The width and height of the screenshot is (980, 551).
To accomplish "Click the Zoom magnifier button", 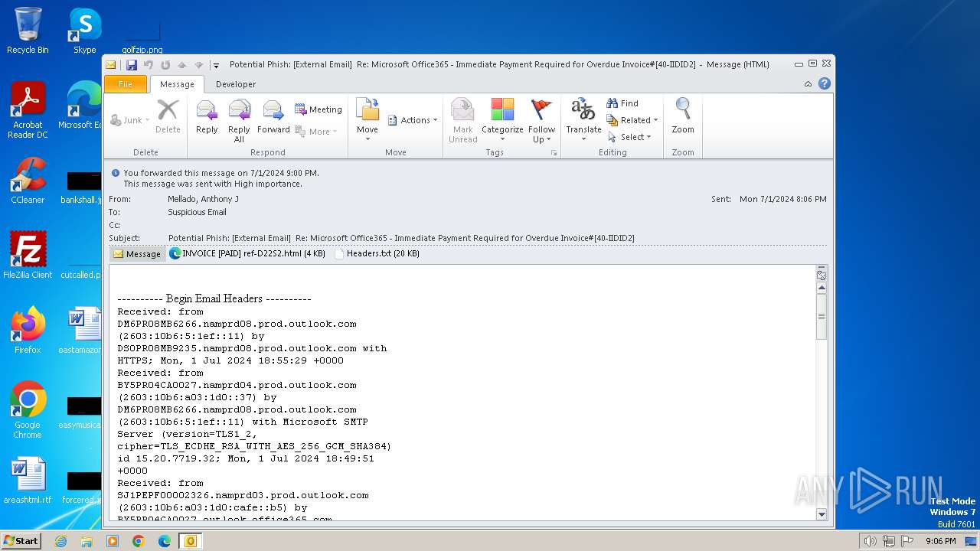I will click(683, 119).
